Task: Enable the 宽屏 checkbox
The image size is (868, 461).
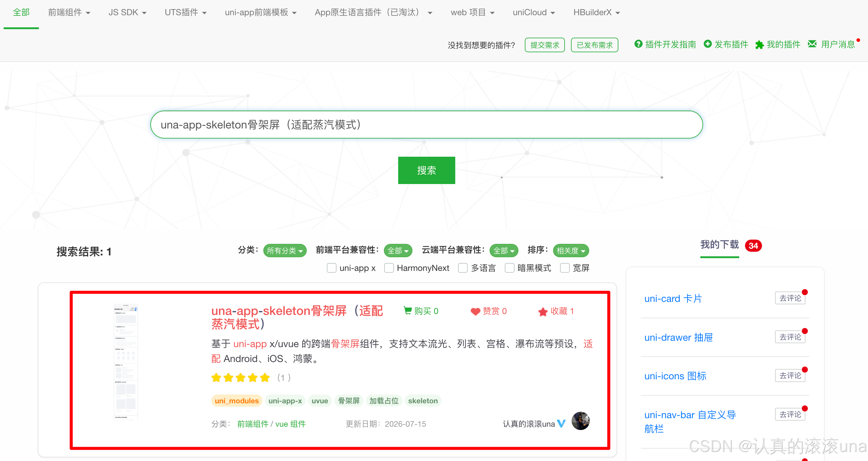Action: tap(565, 268)
